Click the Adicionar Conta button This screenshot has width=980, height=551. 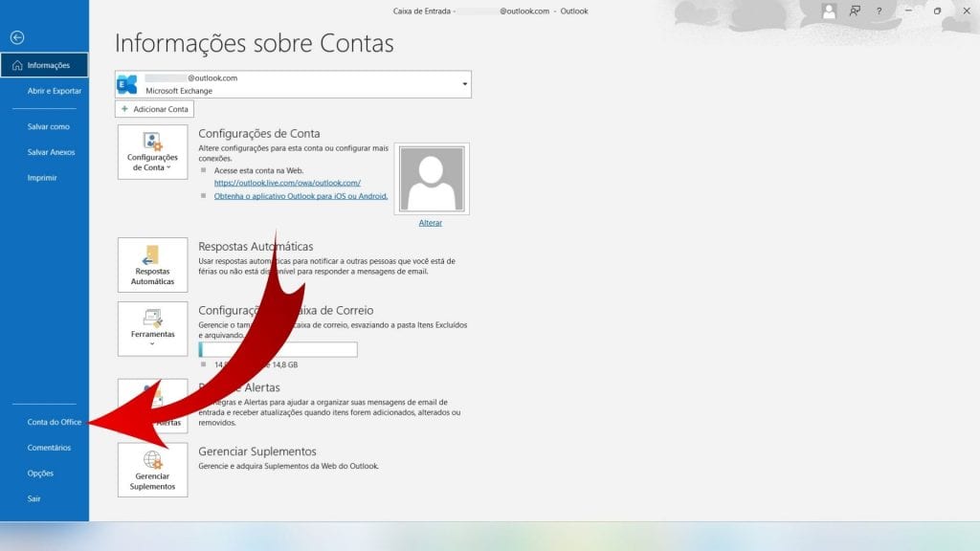point(154,108)
